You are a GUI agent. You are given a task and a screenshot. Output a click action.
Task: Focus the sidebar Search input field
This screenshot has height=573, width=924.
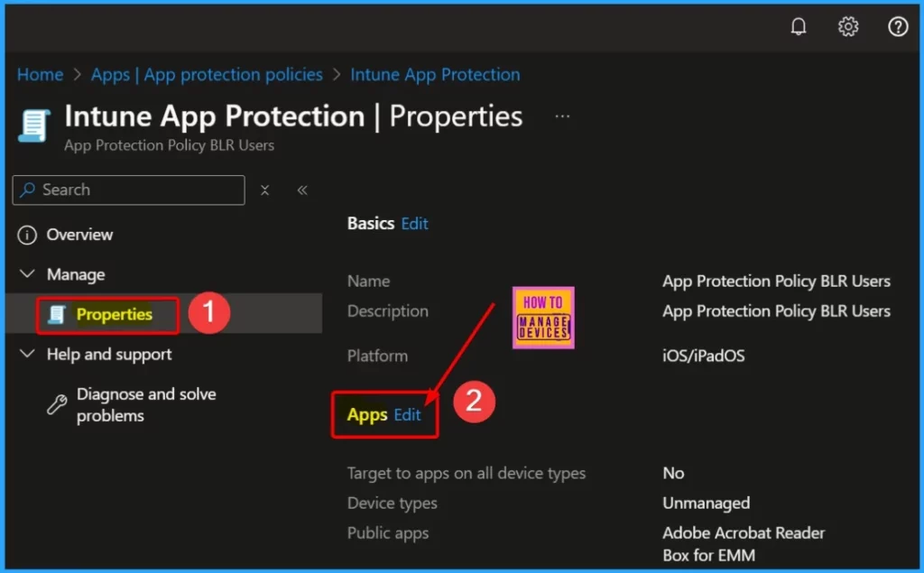[128, 189]
